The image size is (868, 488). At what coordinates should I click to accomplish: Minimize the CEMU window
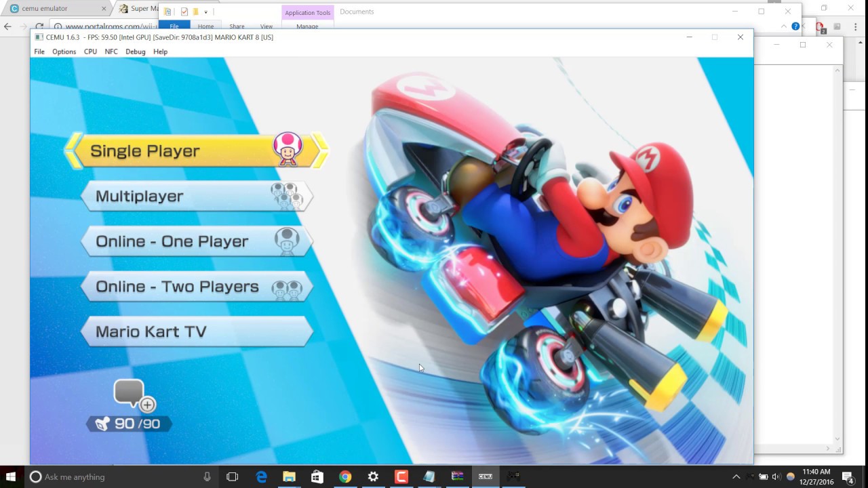point(689,37)
